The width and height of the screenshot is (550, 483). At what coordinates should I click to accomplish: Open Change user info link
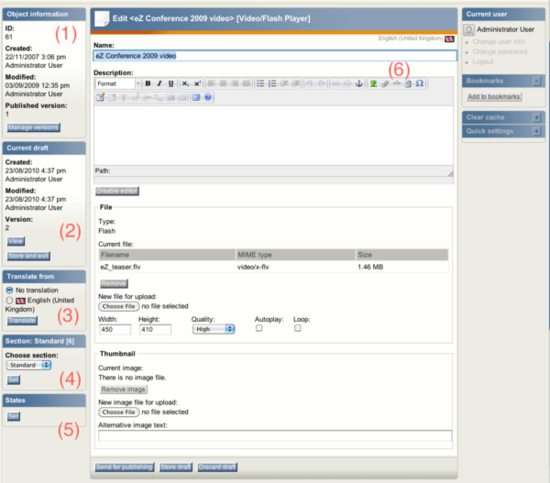click(x=498, y=41)
